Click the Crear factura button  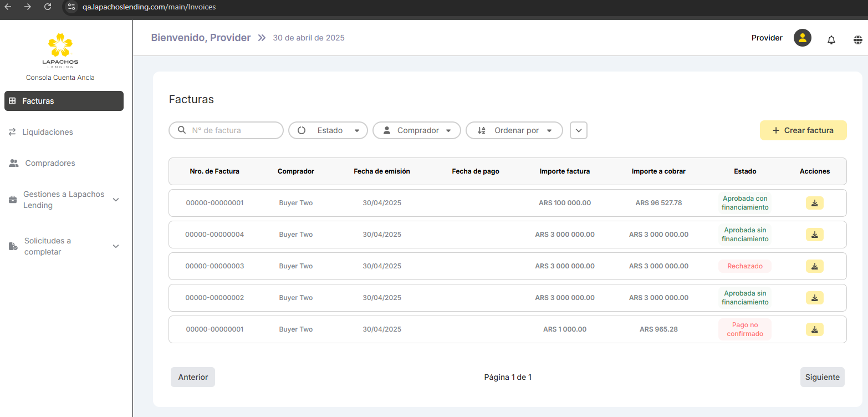(x=803, y=130)
